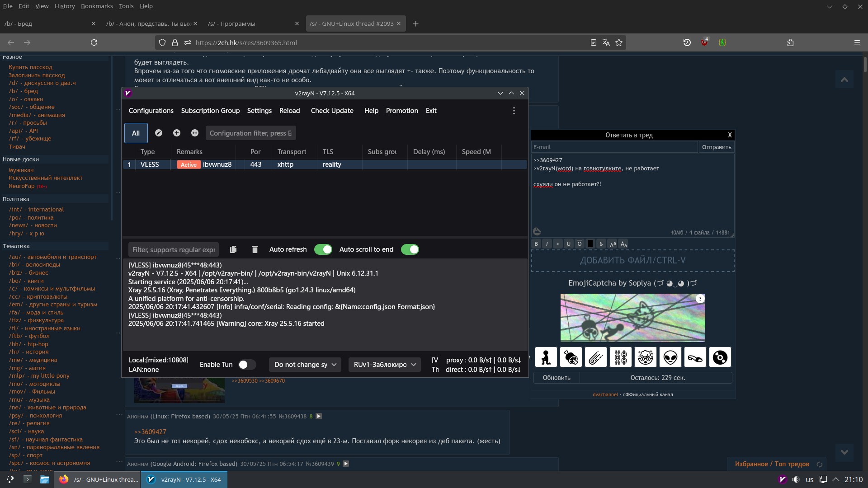868x488 pixels.
Task: Toggle Auto refresh switch off
Action: 323,249
